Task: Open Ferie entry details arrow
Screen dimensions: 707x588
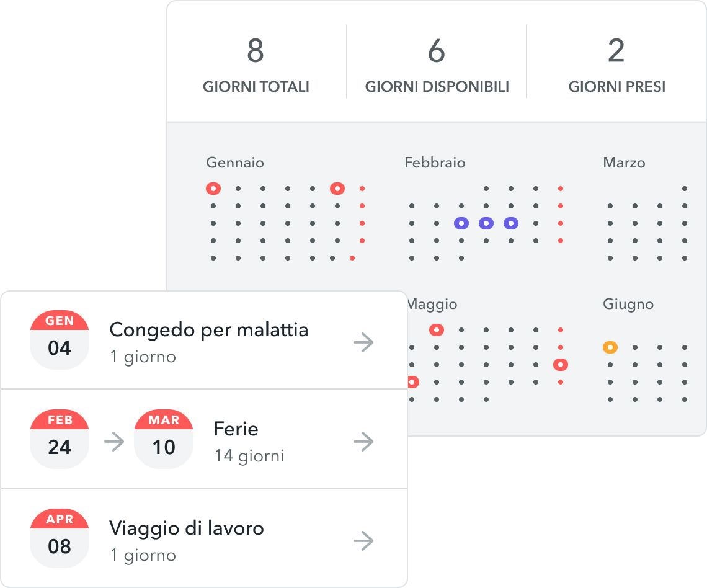Action: click(363, 442)
